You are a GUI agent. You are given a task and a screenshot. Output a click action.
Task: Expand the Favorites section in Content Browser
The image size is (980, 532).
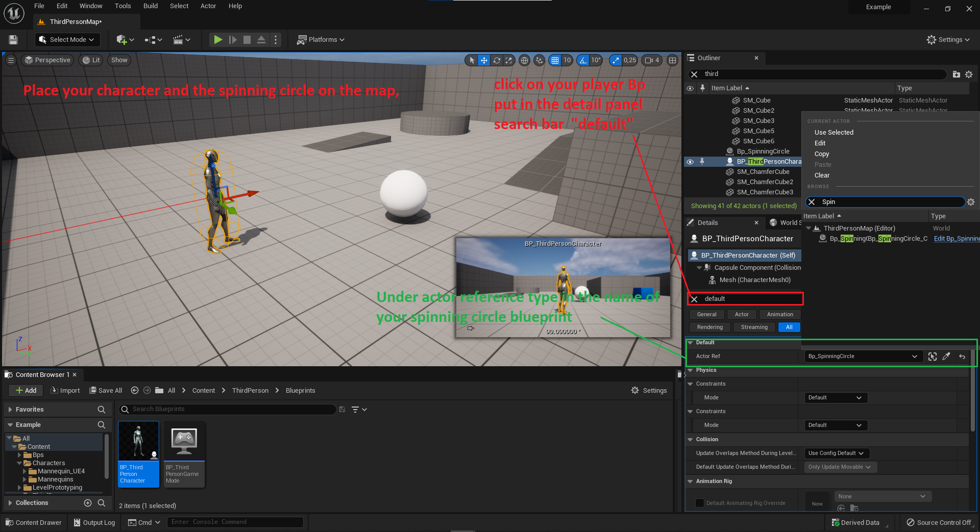click(x=10, y=410)
